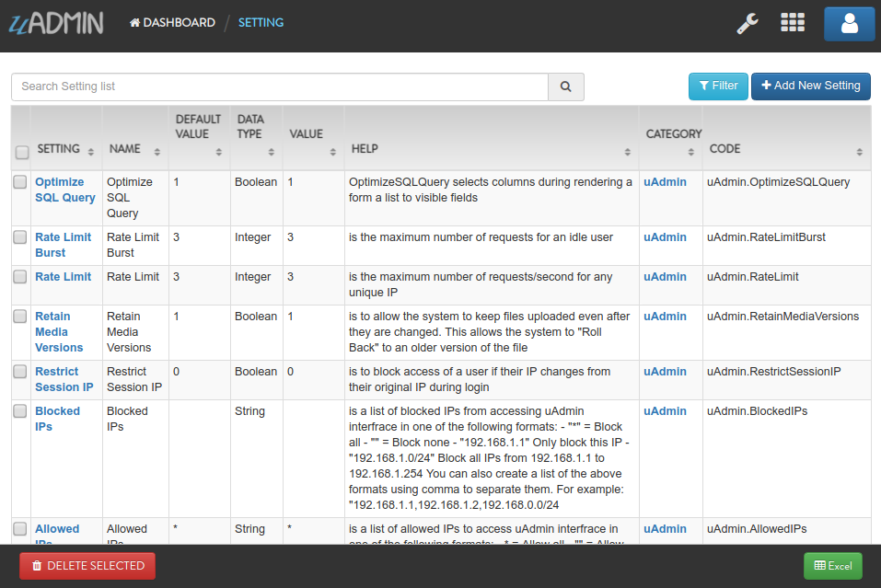This screenshot has height=588, width=881.
Task: Open the wrench settings icon
Action: pos(748,23)
